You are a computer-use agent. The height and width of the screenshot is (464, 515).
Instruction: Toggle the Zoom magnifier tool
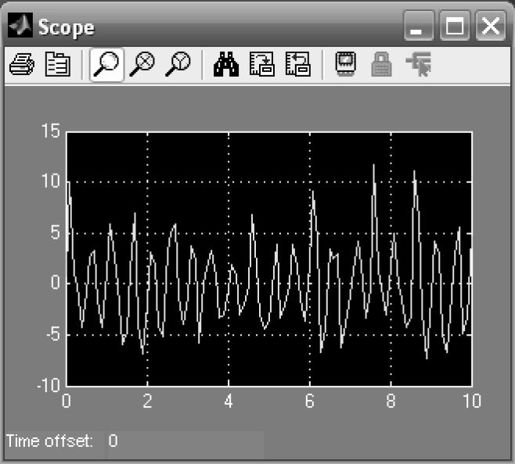pyautogui.click(x=107, y=64)
